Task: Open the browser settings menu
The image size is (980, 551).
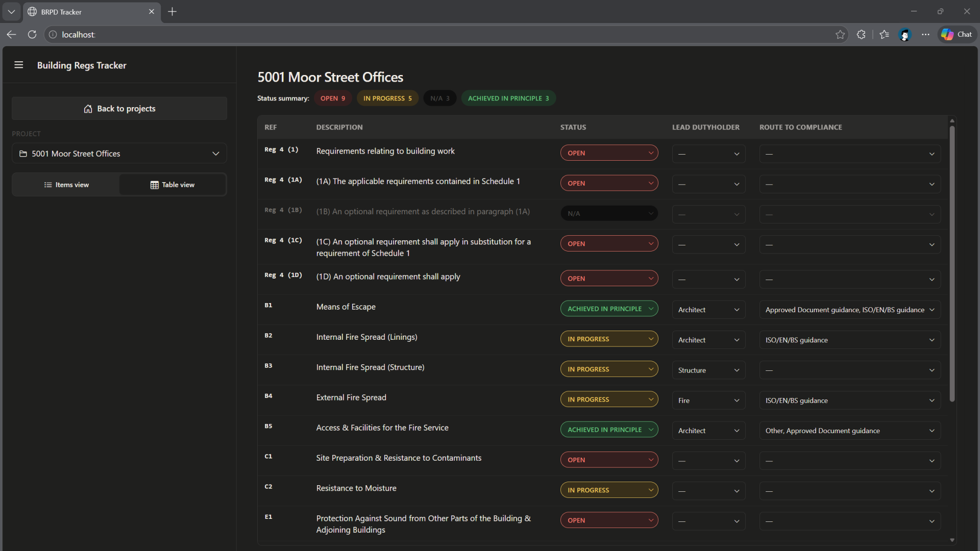Action: pos(926,34)
